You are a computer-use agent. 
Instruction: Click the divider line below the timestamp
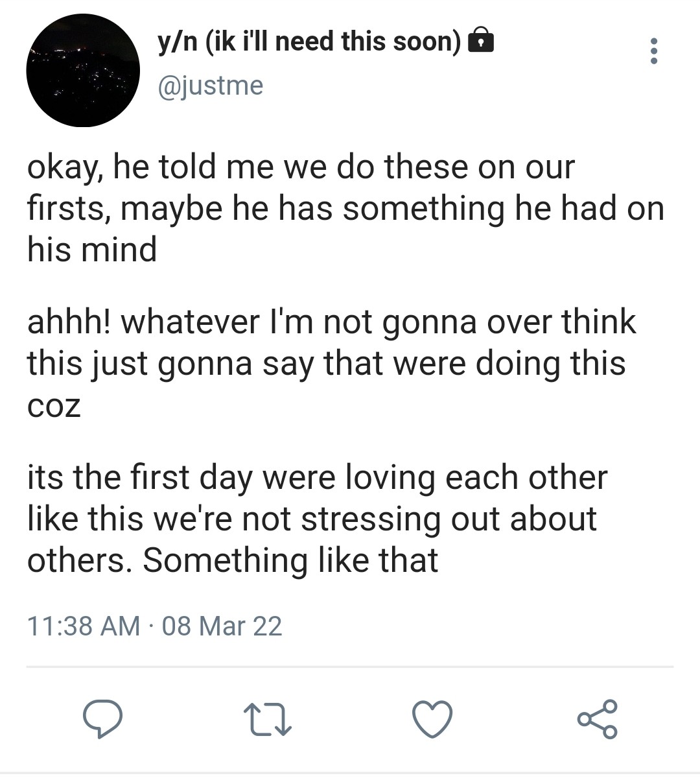coord(350,667)
